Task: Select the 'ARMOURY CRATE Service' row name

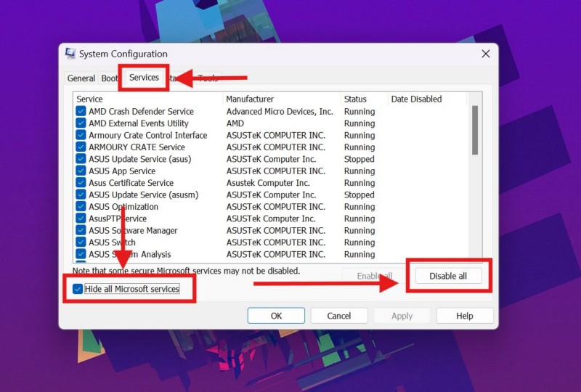Action: (137, 147)
